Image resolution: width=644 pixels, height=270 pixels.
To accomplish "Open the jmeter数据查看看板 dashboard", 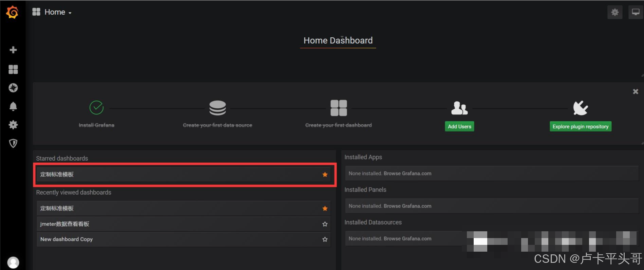I will point(184,224).
